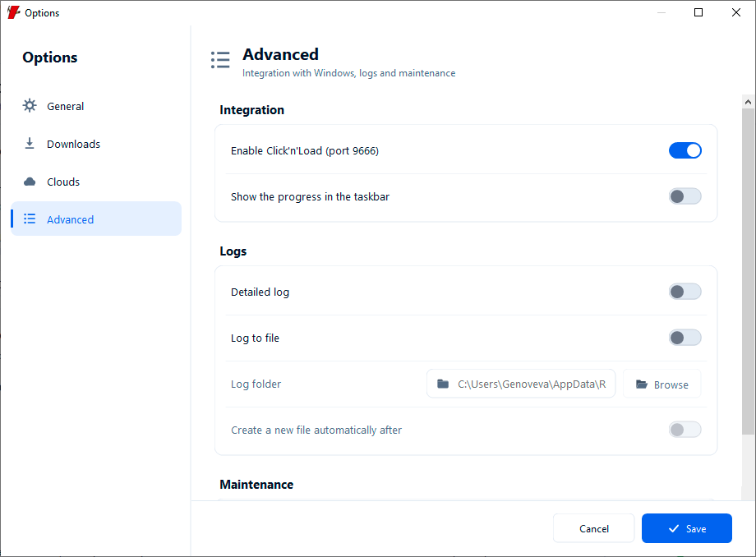Click the folder icon inside Log folder field

click(443, 384)
